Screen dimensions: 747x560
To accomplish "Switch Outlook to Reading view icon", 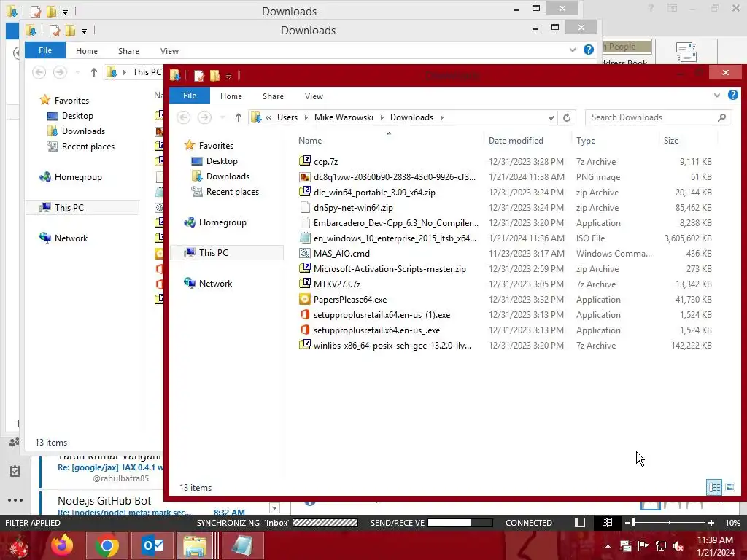I will point(607,522).
